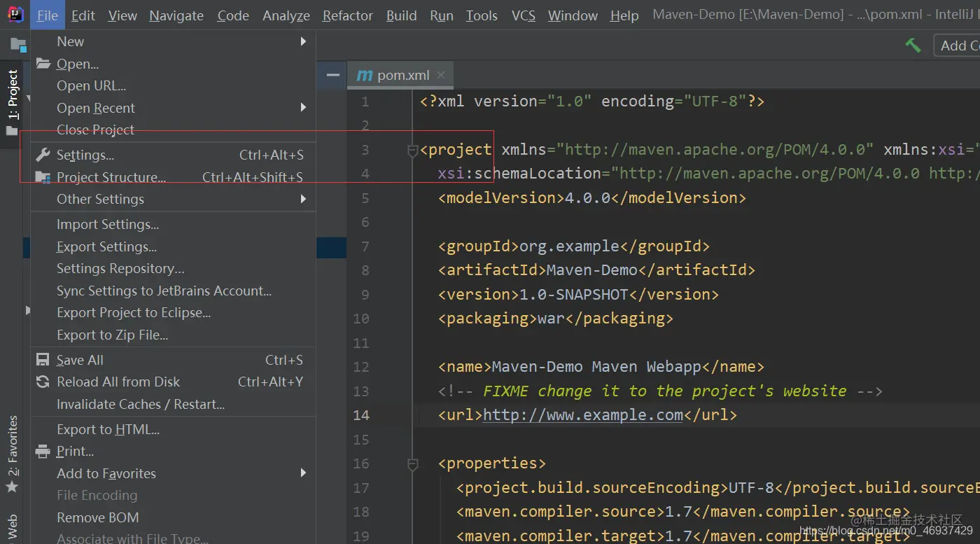This screenshot has height=544, width=980.
Task: Choose Export Settings... menu entry
Action: pos(173,246)
